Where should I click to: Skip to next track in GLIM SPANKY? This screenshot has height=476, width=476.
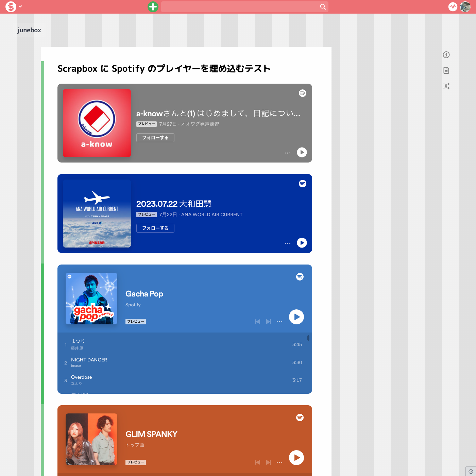click(x=269, y=462)
